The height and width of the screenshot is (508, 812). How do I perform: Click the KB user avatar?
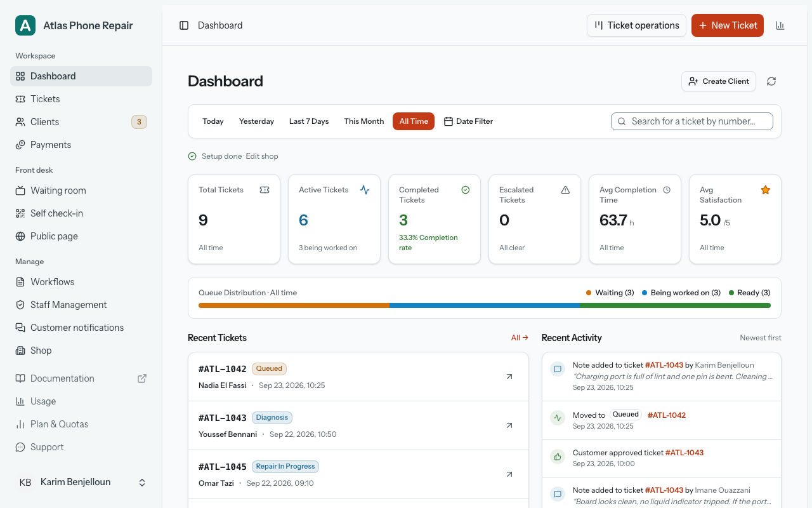tap(25, 483)
